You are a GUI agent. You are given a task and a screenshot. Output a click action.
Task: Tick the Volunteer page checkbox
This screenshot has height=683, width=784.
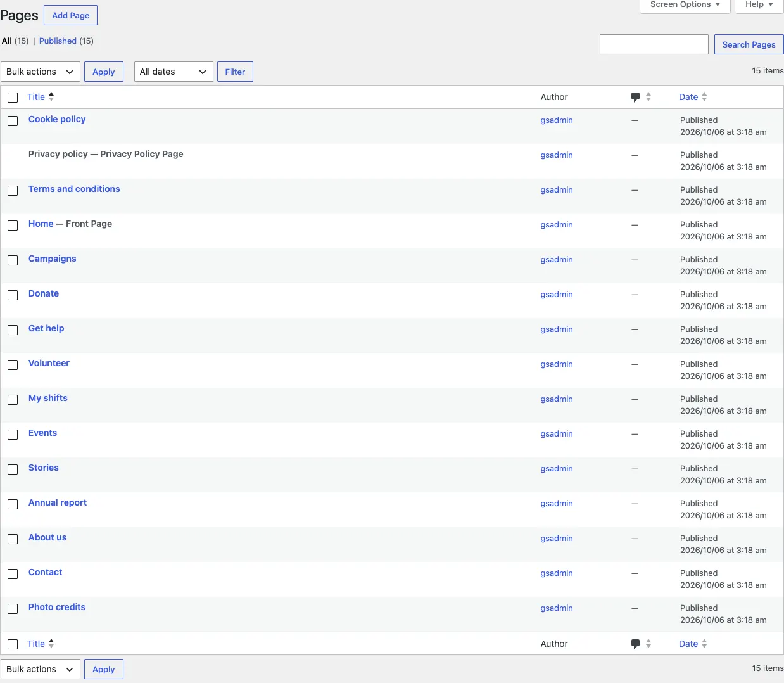coord(13,365)
